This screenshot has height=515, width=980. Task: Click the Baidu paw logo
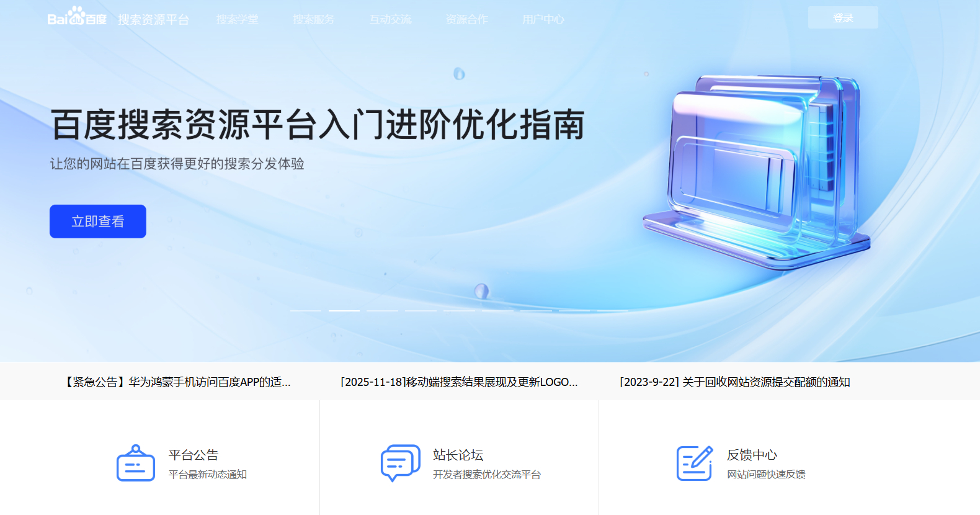coord(77,16)
